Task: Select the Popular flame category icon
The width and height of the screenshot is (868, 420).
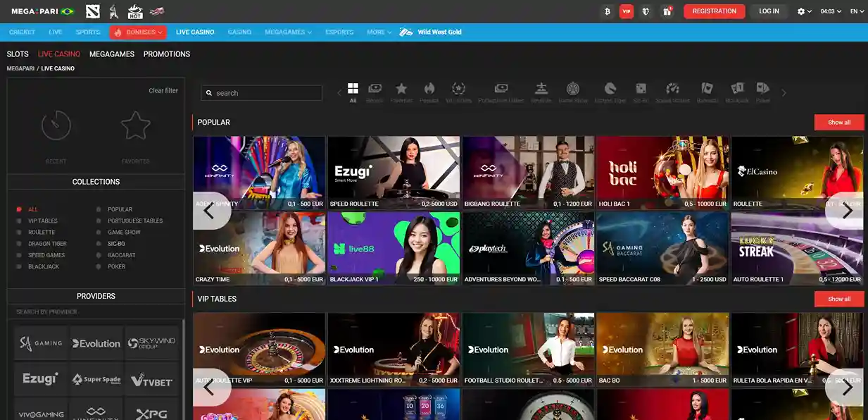Action: click(429, 89)
